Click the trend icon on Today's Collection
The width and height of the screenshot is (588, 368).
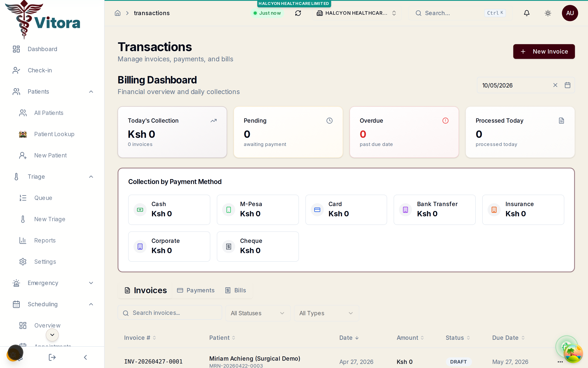(x=213, y=121)
